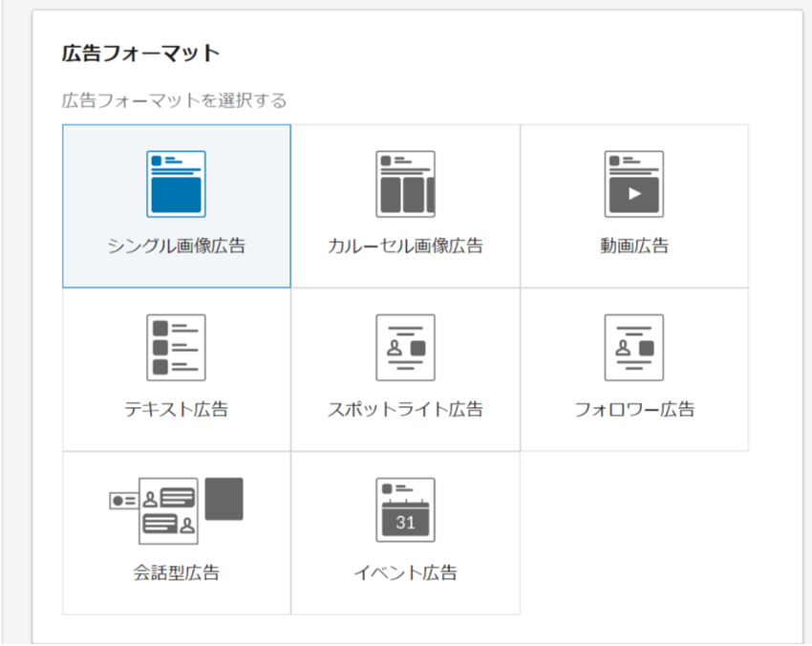Click the テキスト広告 label
This screenshot has height=646, width=812.
[176, 410]
